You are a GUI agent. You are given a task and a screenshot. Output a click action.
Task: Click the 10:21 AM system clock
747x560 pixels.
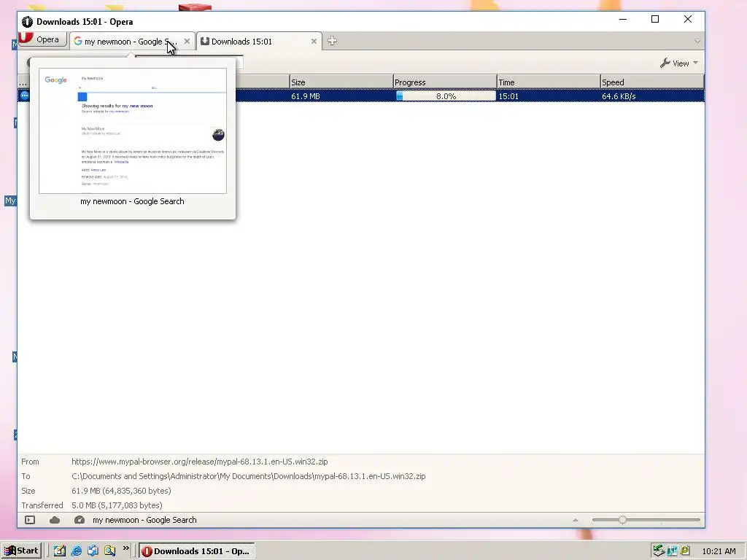click(x=719, y=551)
